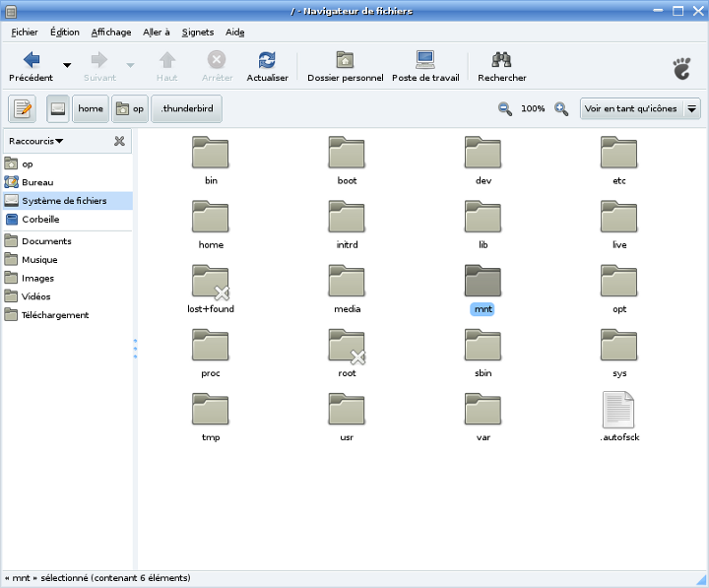Open Poste de travail
Image resolution: width=709 pixels, height=588 pixels.
425,67
